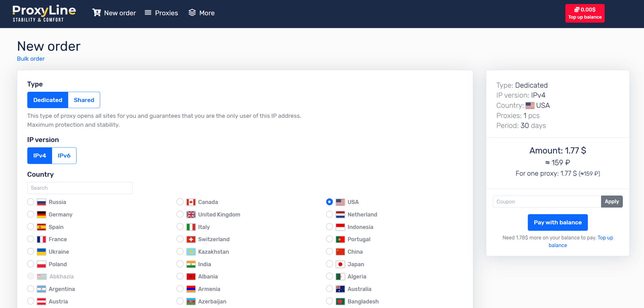Viewport: 644px width, 308px height.
Task: Click the Albania flag icon
Action: click(191, 277)
